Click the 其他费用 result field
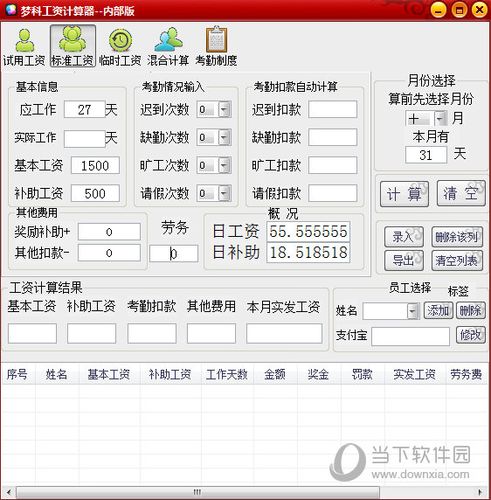491x500 pixels. point(211,333)
